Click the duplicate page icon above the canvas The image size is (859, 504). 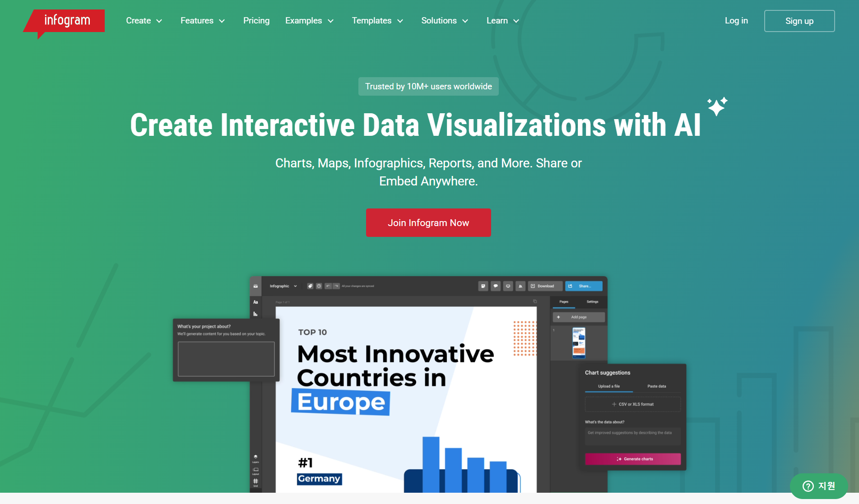pos(535,301)
